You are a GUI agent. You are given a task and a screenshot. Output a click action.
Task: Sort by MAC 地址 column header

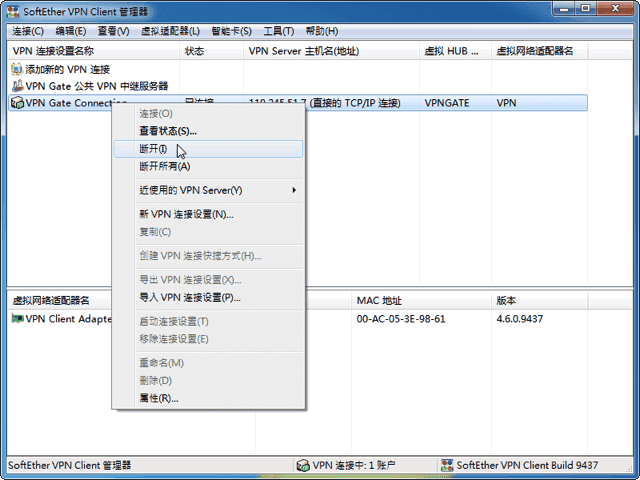pos(421,301)
